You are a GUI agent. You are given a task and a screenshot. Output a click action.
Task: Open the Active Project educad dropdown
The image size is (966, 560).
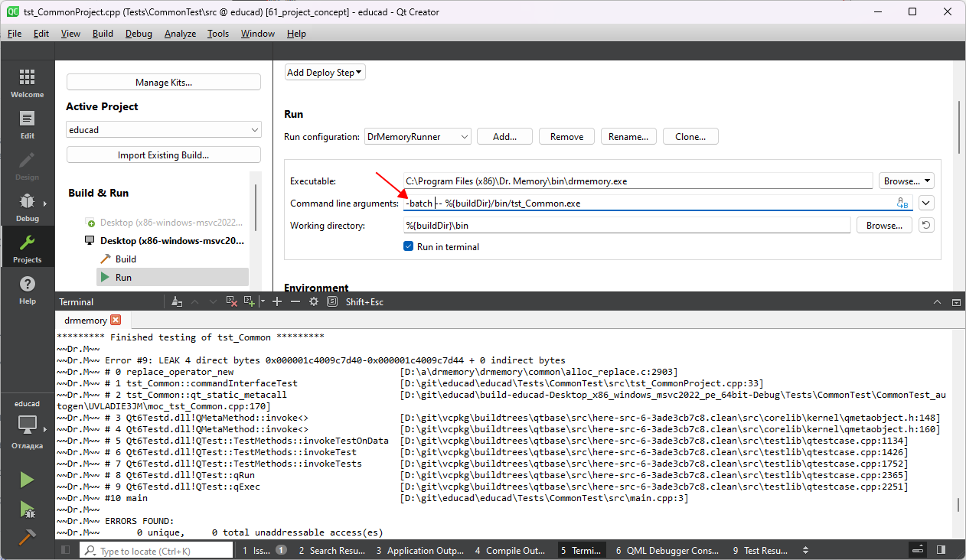tap(164, 130)
